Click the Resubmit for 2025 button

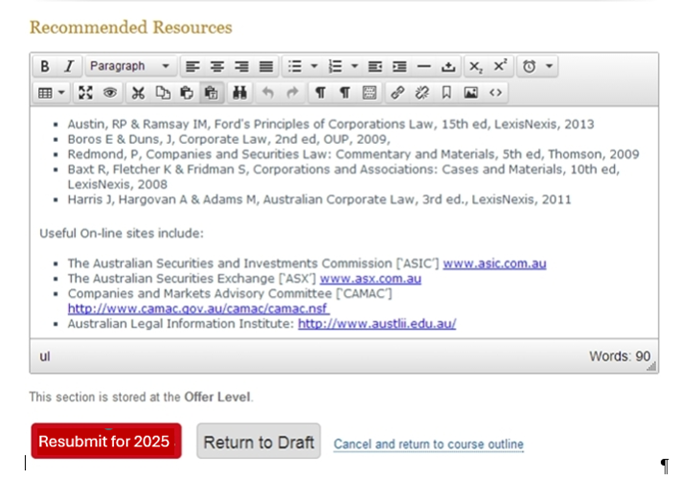(106, 441)
